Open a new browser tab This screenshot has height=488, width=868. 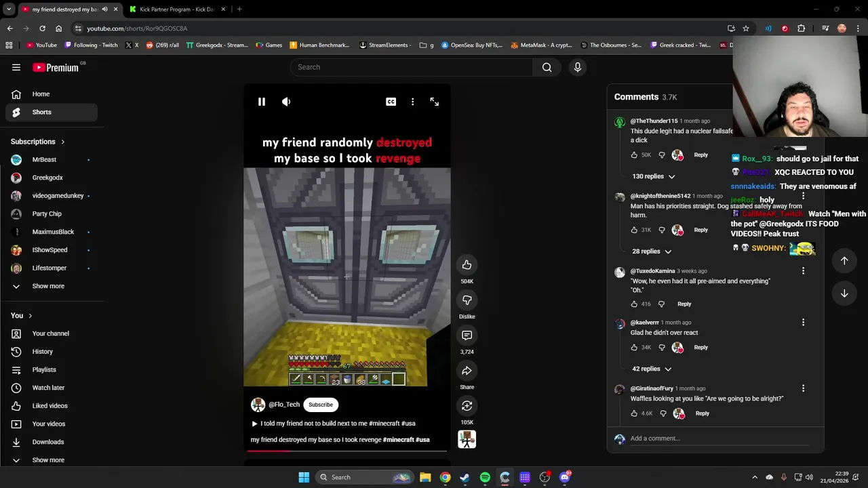[239, 9]
